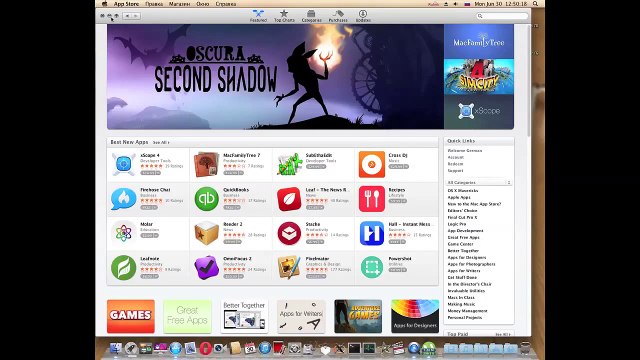The height and width of the screenshot is (360, 640).
Task: Open the Leafnote app icon
Action: pos(123,268)
